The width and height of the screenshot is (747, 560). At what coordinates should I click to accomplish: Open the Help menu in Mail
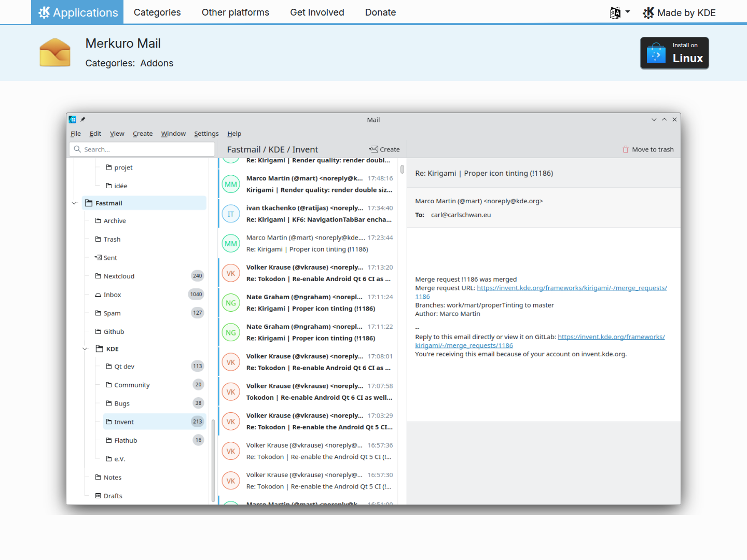234,134
